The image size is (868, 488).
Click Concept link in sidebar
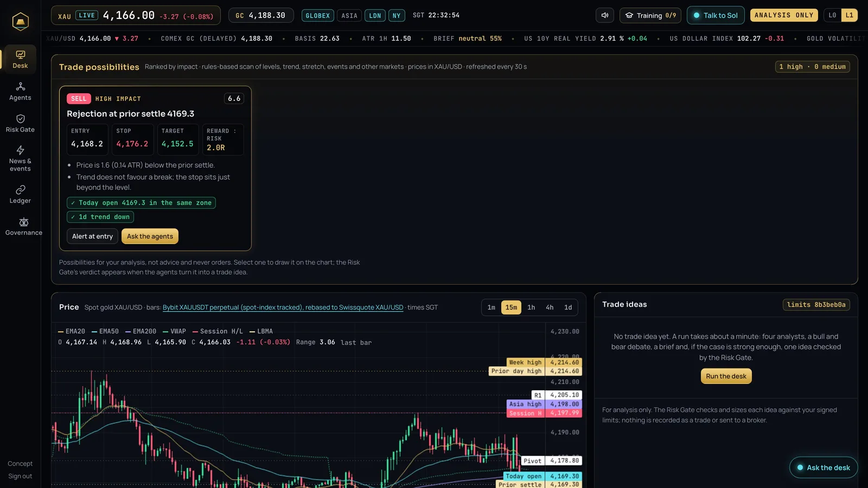coord(20,464)
